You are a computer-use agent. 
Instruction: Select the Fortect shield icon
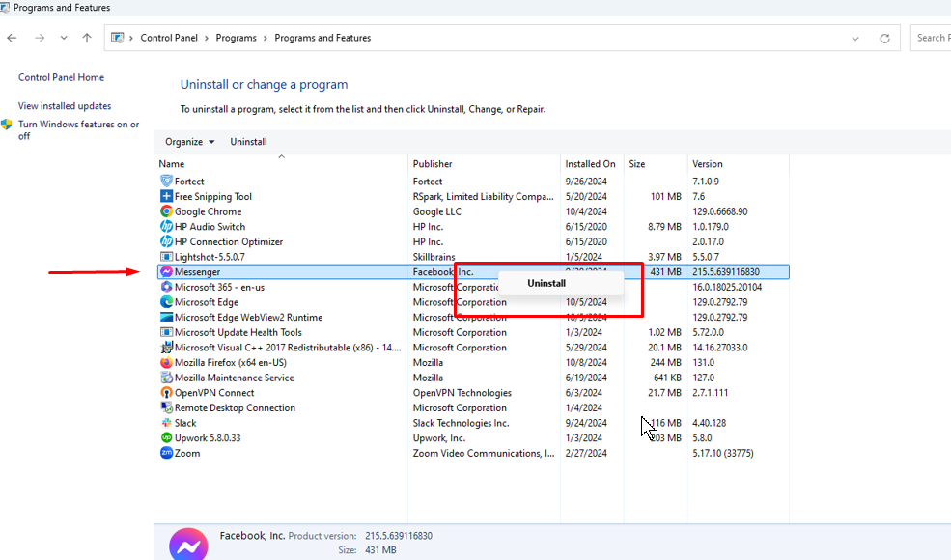click(166, 182)
